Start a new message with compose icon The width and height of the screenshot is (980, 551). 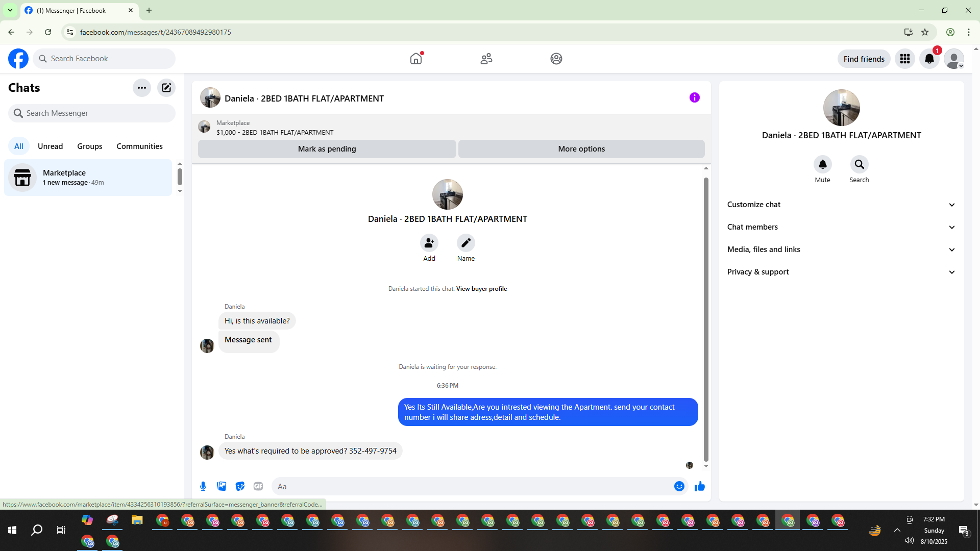click(x=166, y=88)
